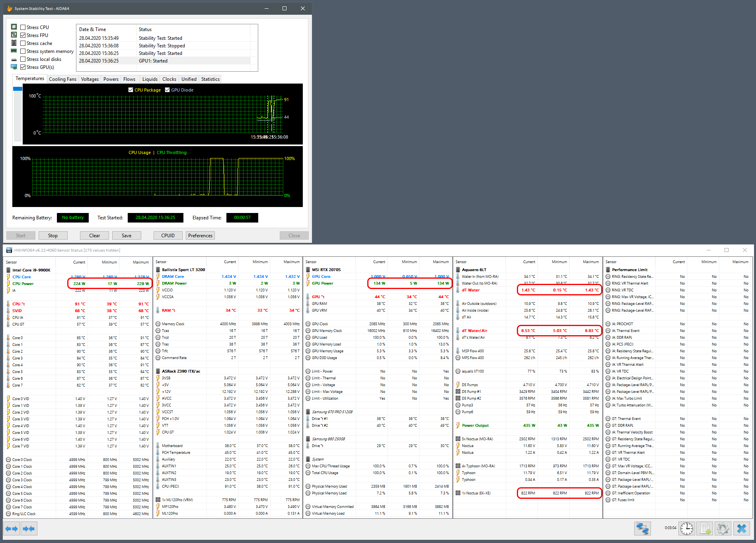Click the thermometer icon beside dT Water
The width and height of the screenshot is (756, 543).
(458, 290)
